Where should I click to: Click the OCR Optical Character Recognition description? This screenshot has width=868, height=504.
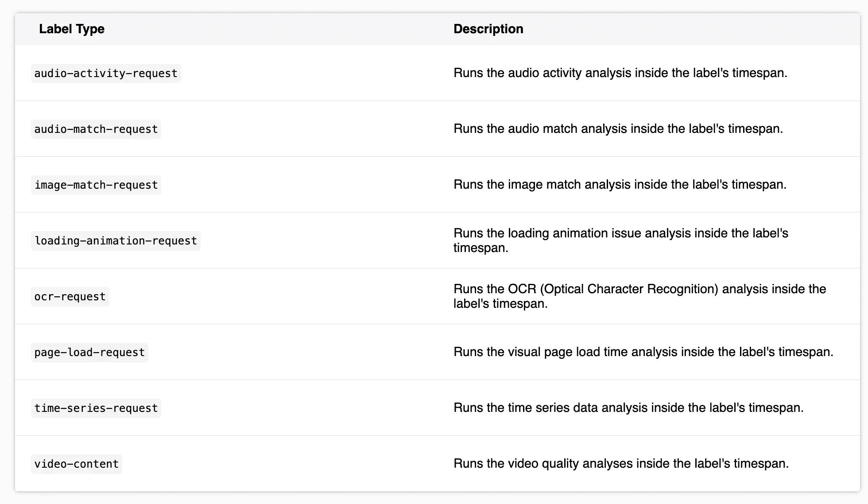pyautogui.click(x=639, y=296)
